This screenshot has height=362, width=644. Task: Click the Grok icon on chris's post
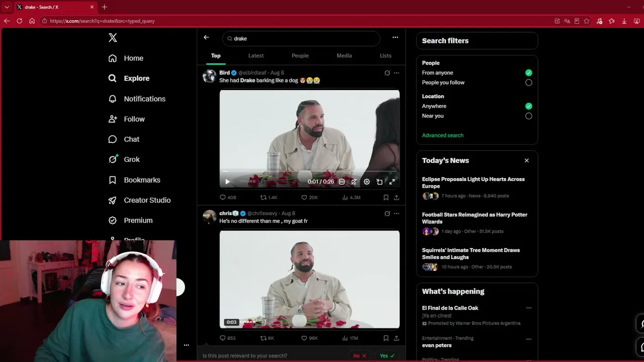click(387, 214)
